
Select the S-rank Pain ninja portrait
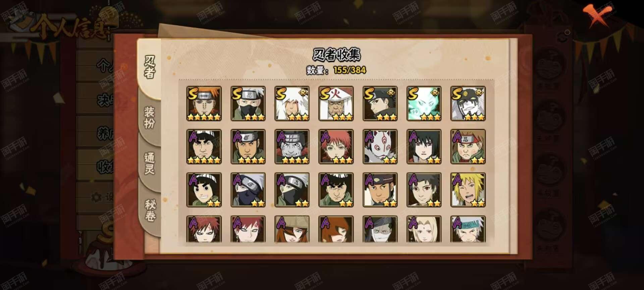point(204,103)
